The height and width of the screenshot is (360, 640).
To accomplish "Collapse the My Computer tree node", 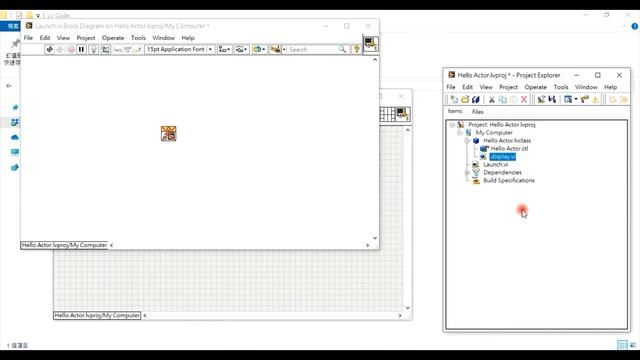I will tap(460, 133).
